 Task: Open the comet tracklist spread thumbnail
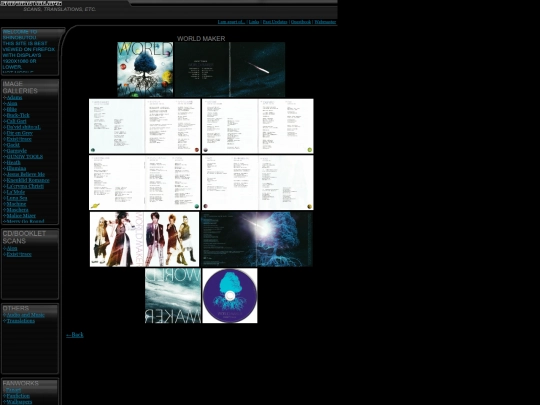tap(230, 70)
